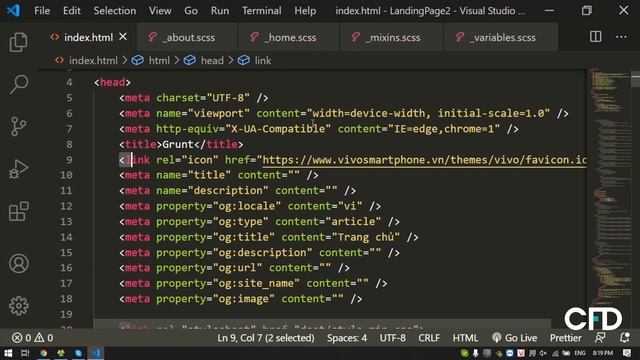Open the Terminal menu

[261, 11]
